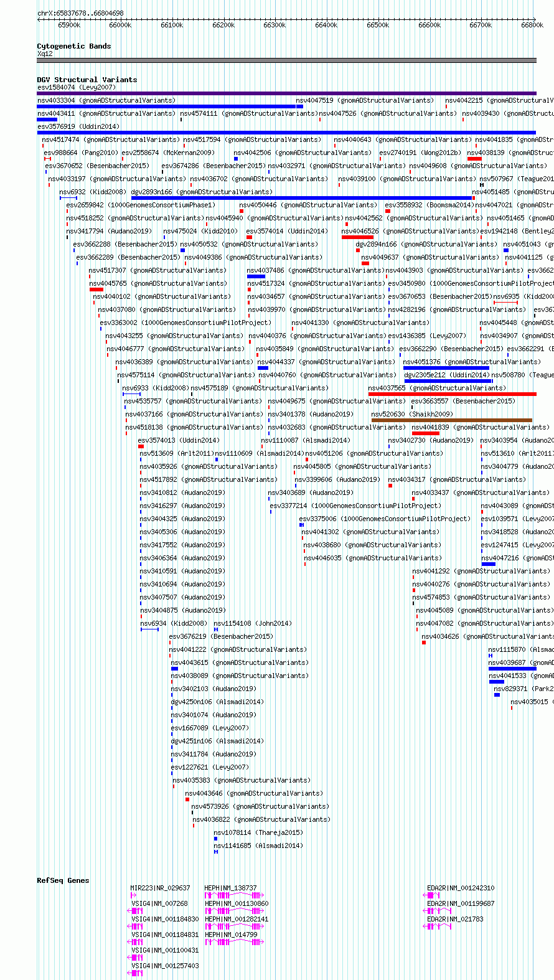The height and width of the screenshot is (980, 554).
Task: Select variant esv2659842 1000Genomes label
Action: (x=141, y=205)
